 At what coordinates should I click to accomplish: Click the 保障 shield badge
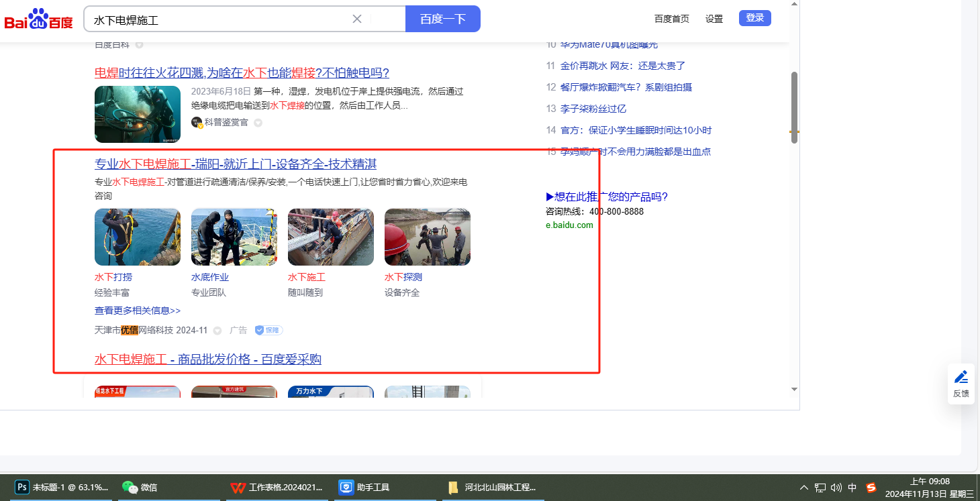pos(268,330)
